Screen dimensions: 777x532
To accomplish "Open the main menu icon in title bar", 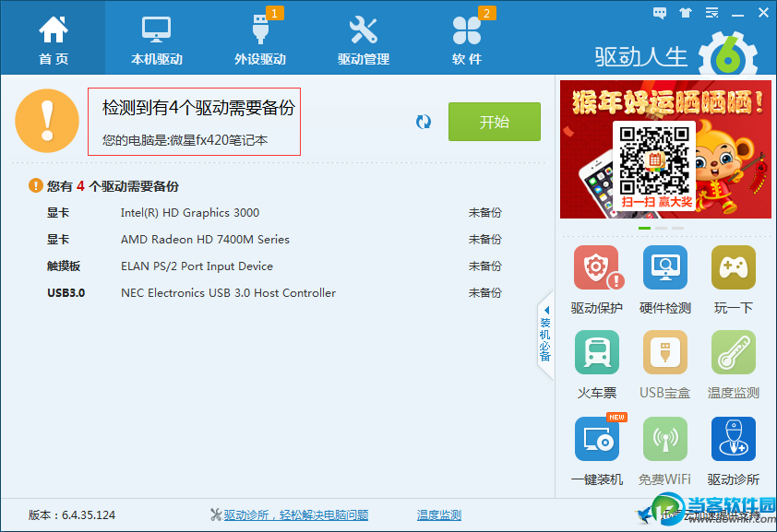I will coord(712,13).
